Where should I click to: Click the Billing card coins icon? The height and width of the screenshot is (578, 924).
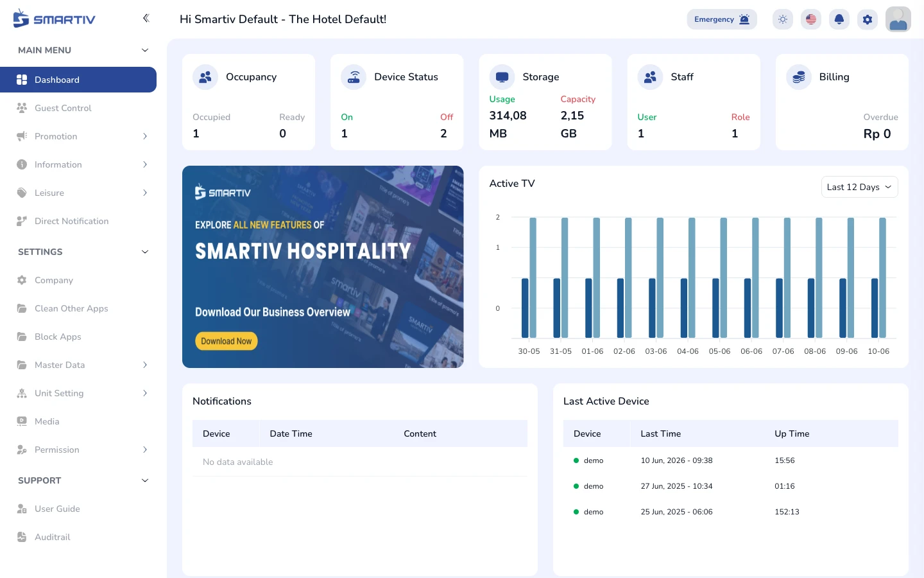pyautogui.click(x=799, y=77)
